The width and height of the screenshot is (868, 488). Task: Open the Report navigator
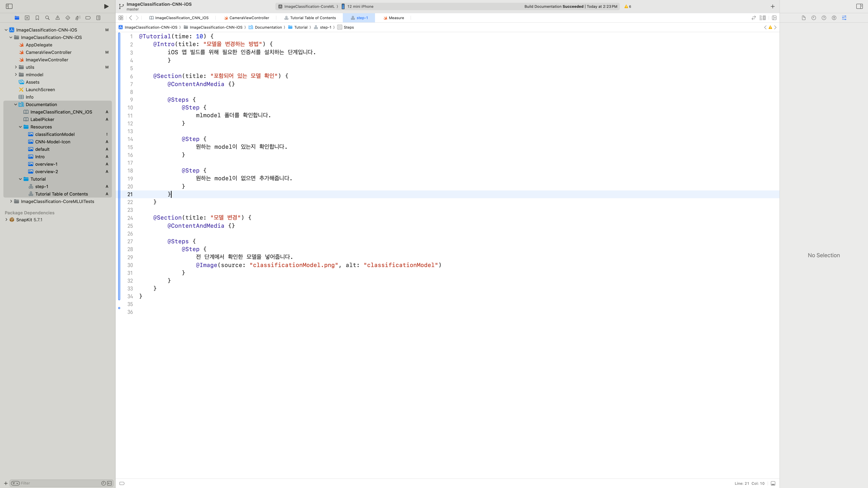[x=98, y=18]
